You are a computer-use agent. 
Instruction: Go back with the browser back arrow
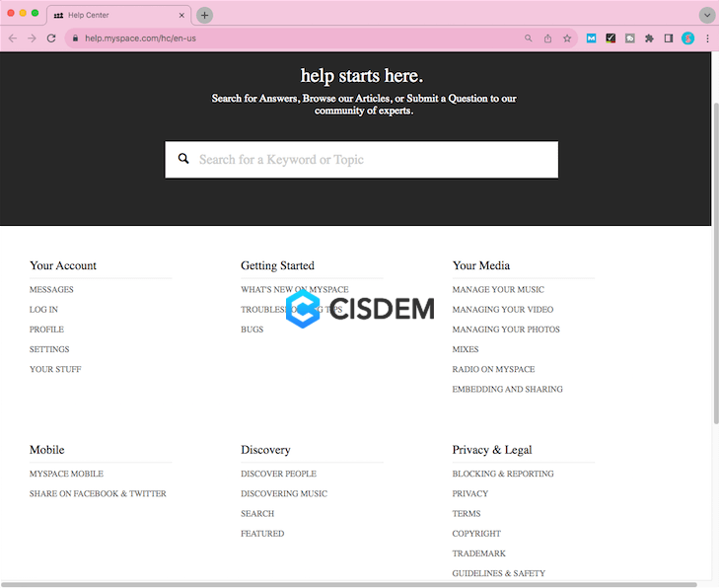click(x=13, y=38)
